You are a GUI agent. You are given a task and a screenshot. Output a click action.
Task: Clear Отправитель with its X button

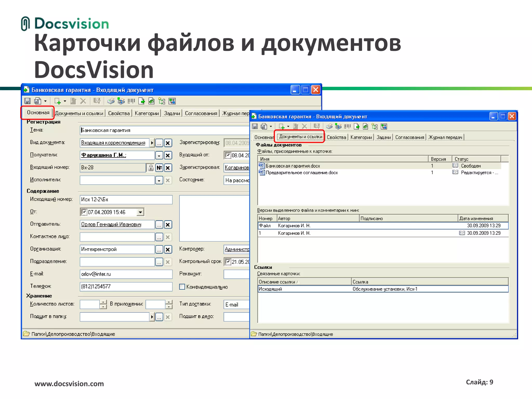pos(168,224)
